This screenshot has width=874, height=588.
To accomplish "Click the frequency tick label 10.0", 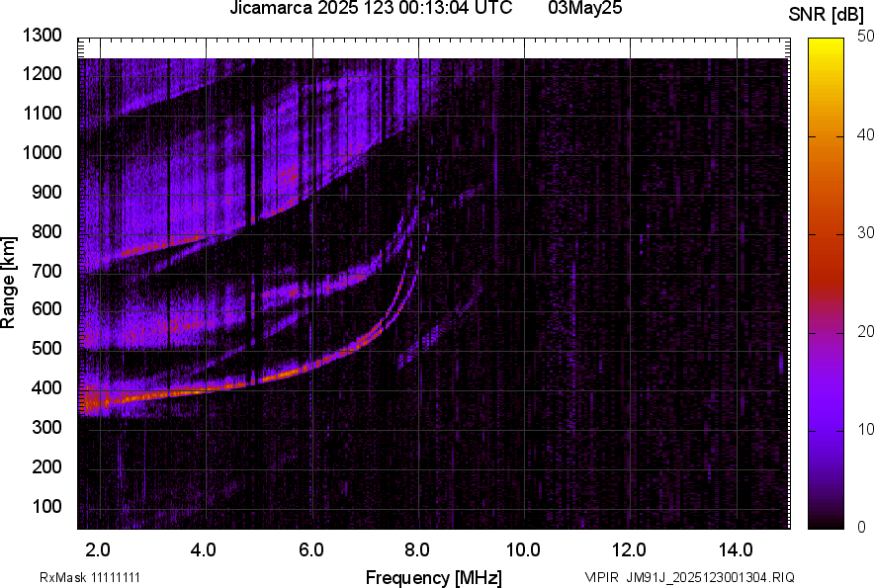I will pos(523,550).
